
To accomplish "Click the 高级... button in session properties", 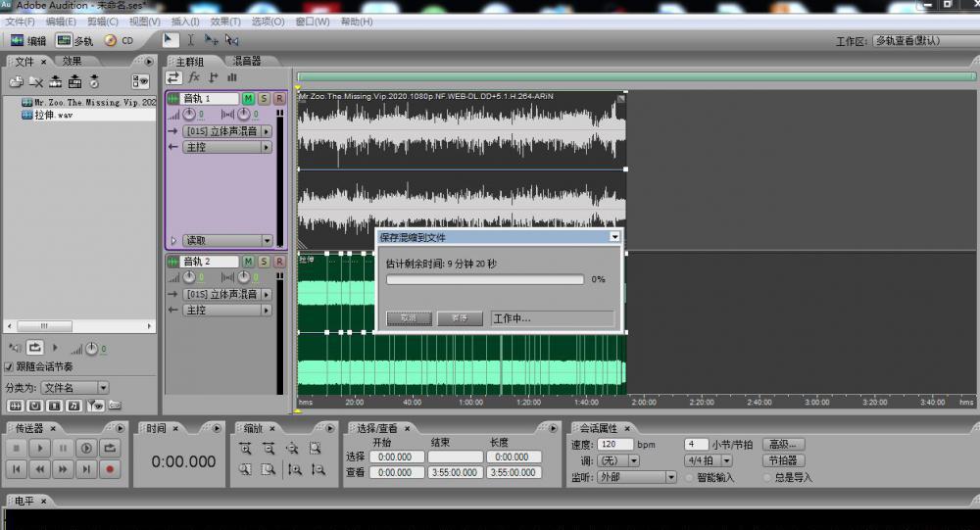I will [x=783, y=445].
